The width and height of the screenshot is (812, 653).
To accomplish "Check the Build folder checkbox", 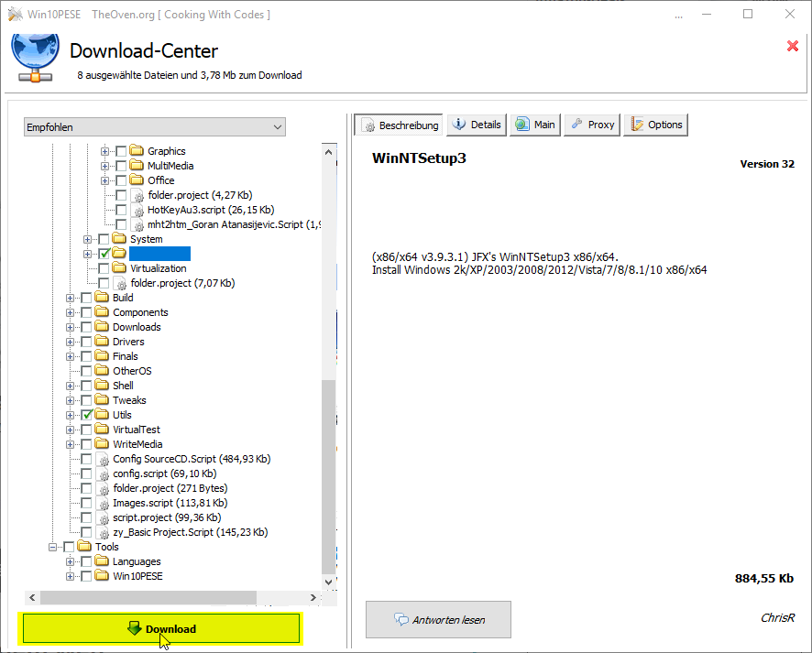I will pyautogui.click(x=86, y=298).
